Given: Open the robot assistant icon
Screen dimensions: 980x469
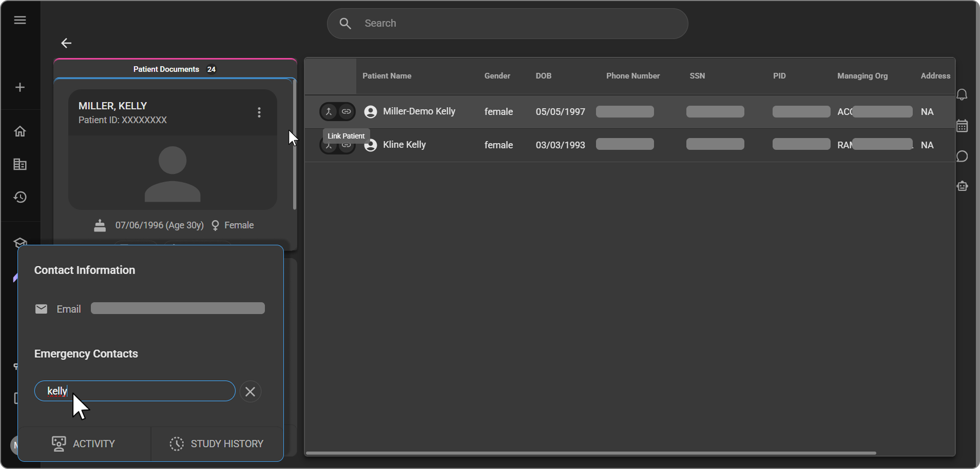Looking at the screenshot, I should 962,186.
